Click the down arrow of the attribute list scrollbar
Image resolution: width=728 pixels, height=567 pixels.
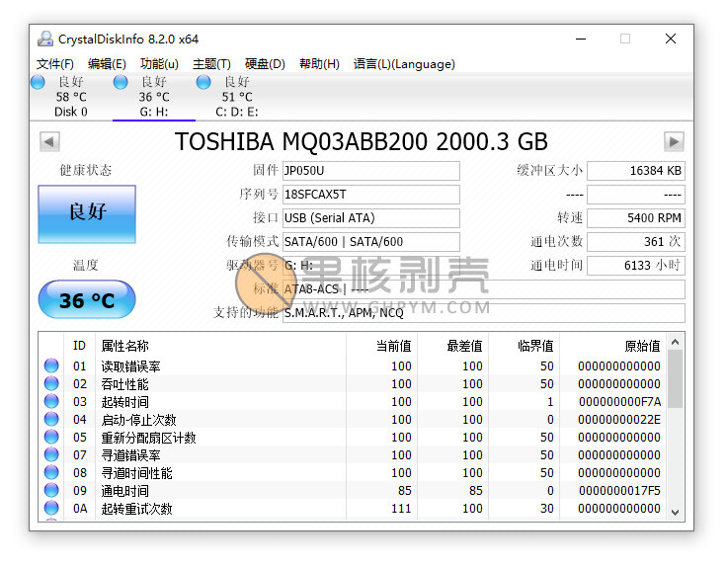(x=675, y=513)
